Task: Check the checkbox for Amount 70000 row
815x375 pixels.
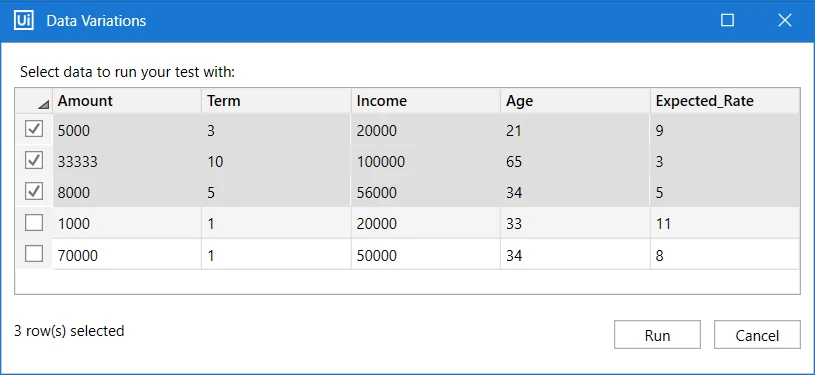Action: tap(34, 254)
